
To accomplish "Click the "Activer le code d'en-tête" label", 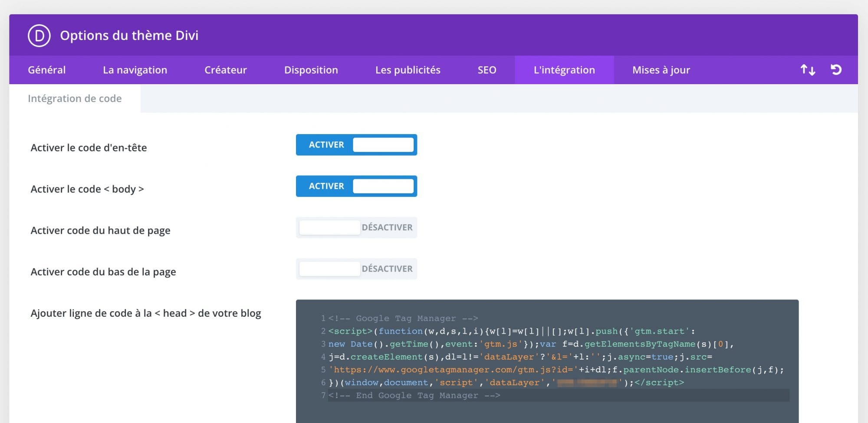I will pyautogui.click(x=89, y=148).
